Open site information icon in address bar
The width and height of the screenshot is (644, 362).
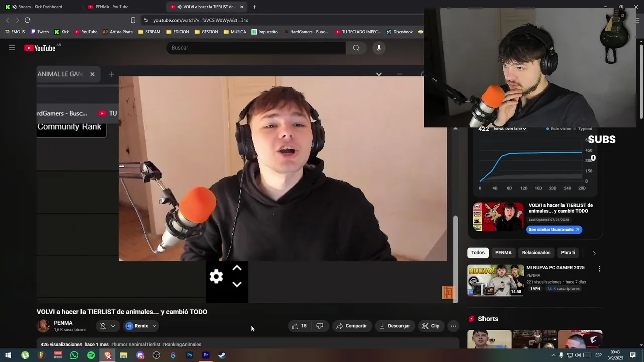point(146,20)
